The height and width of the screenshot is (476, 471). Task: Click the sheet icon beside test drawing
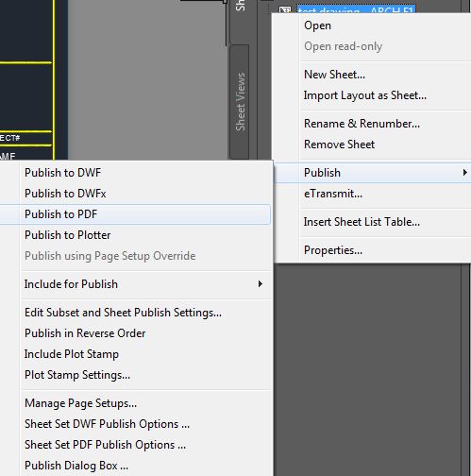[x=285, y=10]
